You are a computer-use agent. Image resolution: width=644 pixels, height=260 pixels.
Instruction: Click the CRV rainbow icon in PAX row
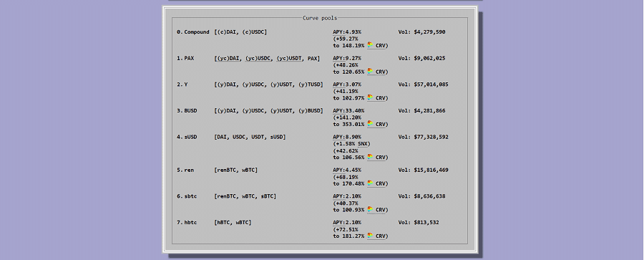(370, 71)
